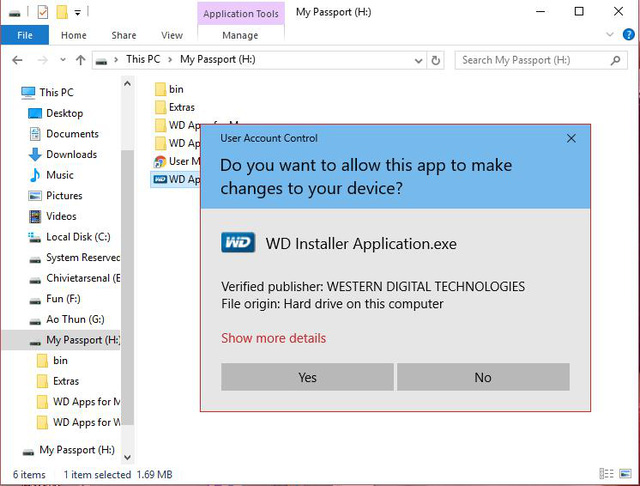Select Downloads in navigation pane

pyautogui.click(x=63, y=154)
